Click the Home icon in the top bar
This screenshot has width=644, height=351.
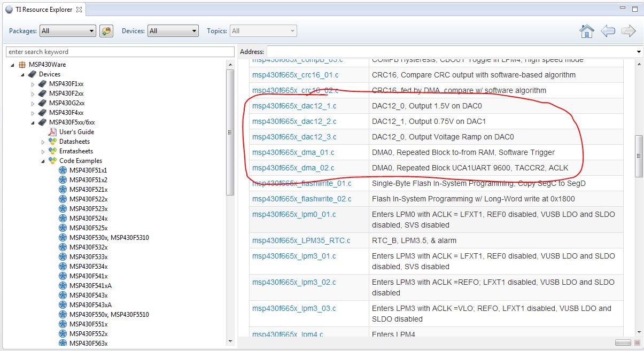point(587,31)
